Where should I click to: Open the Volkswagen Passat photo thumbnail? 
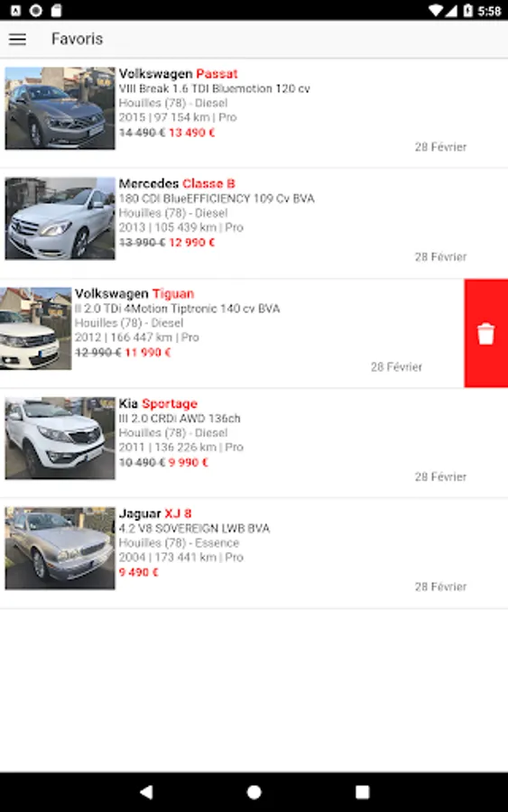click(x=60, y=108)
